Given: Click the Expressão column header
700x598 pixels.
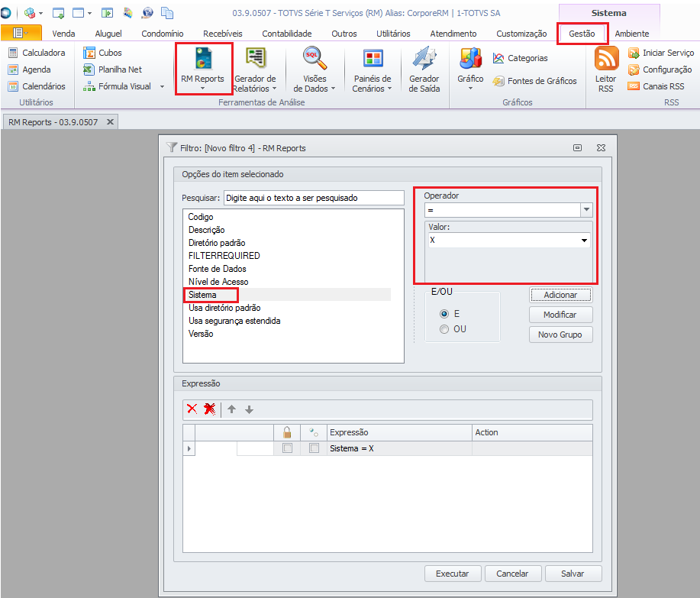Looking at the screenshot, I should coord(399,432).
